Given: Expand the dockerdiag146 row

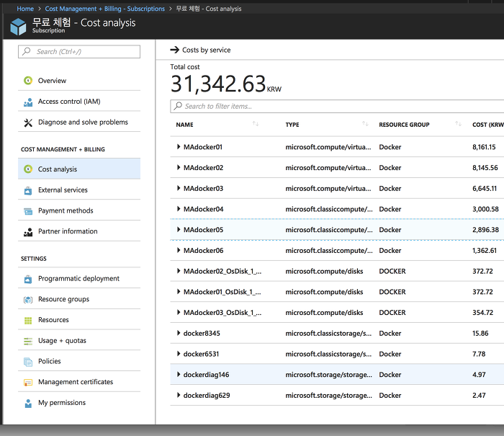Looking at the screenshot, I should 179,374.
